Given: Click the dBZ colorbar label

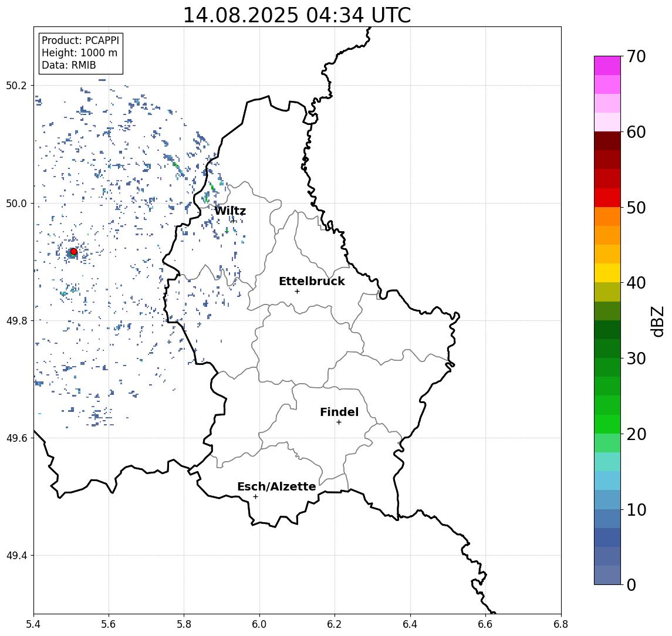Looking at the screenshot, I should coord(657,322).
